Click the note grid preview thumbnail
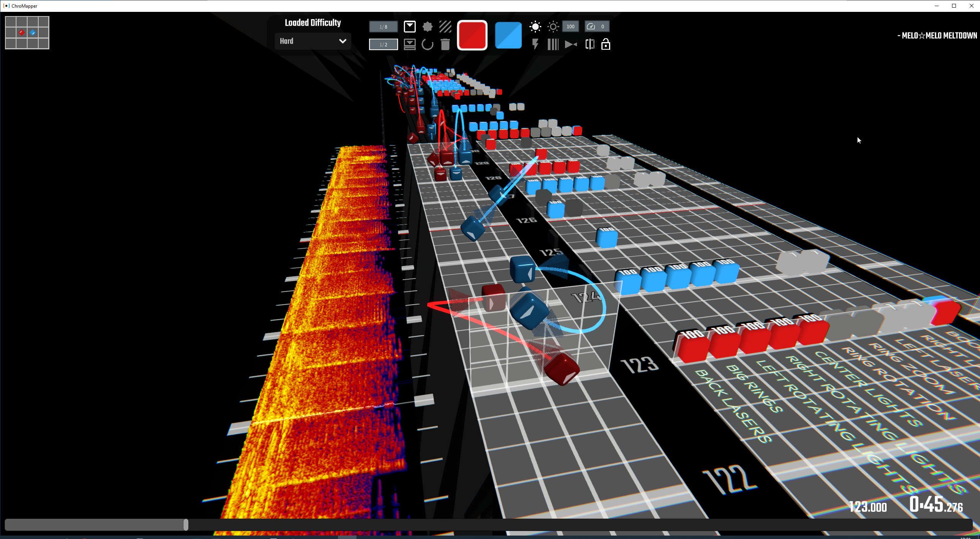The width and height of the screenshot is (980, 539). coord(27,33)
